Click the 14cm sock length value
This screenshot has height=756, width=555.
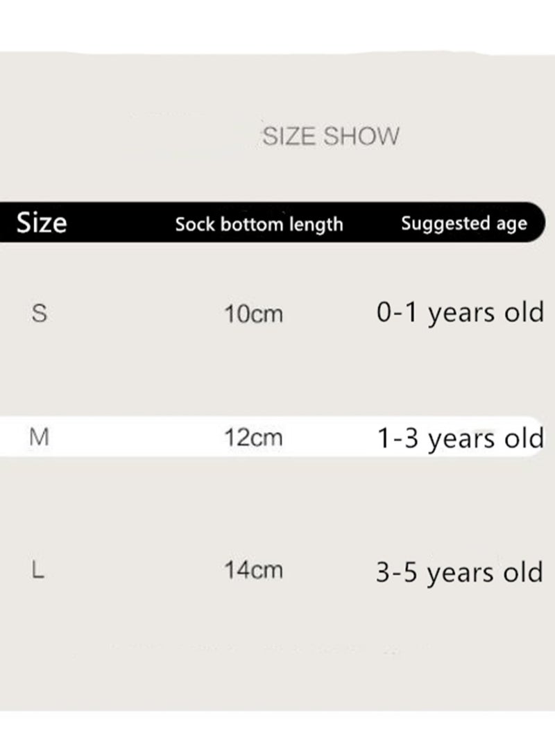[x=254, y=570]
